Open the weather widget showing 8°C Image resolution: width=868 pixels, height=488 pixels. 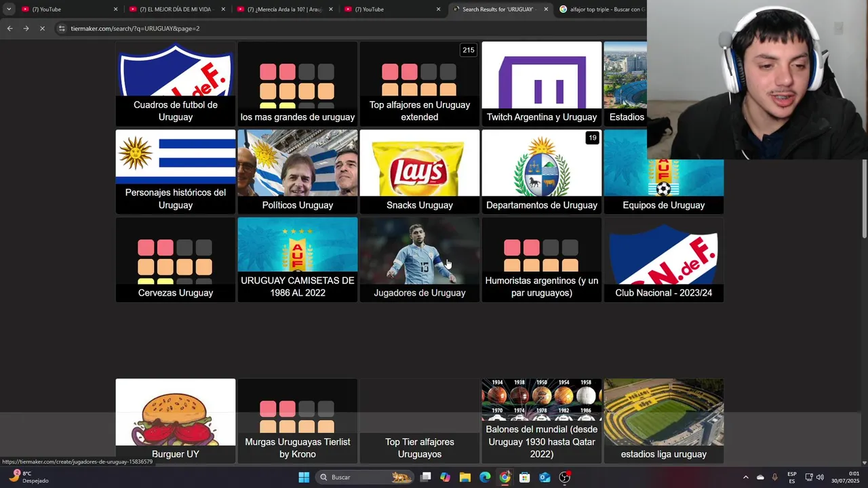pyautogui.click(x=27, y=477)
